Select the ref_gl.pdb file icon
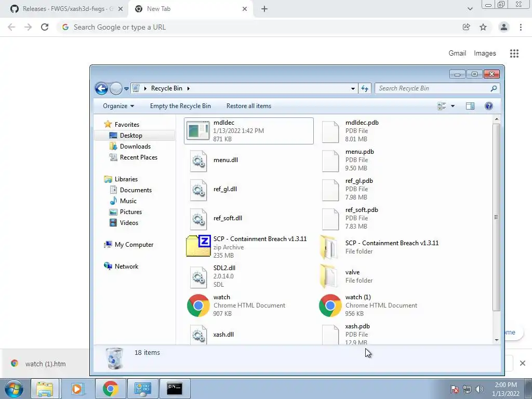Image resolution: width=532 pixels, height=399 pixels. tap(330, 190)
